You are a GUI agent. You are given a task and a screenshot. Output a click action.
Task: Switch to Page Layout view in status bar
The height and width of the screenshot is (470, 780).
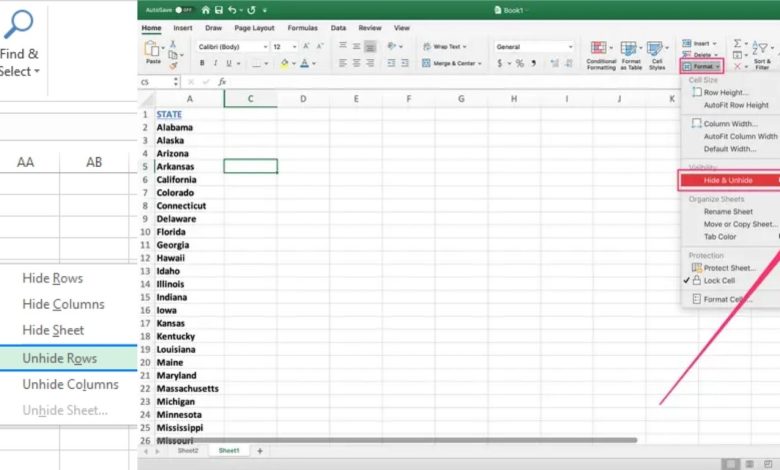point(749,464)
